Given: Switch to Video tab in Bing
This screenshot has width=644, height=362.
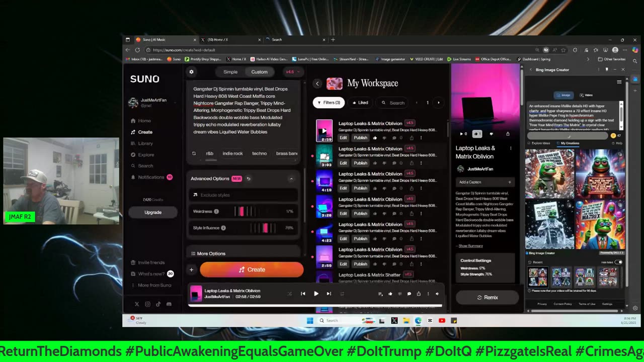Looking at the screenshot, I should coord(586,95).
